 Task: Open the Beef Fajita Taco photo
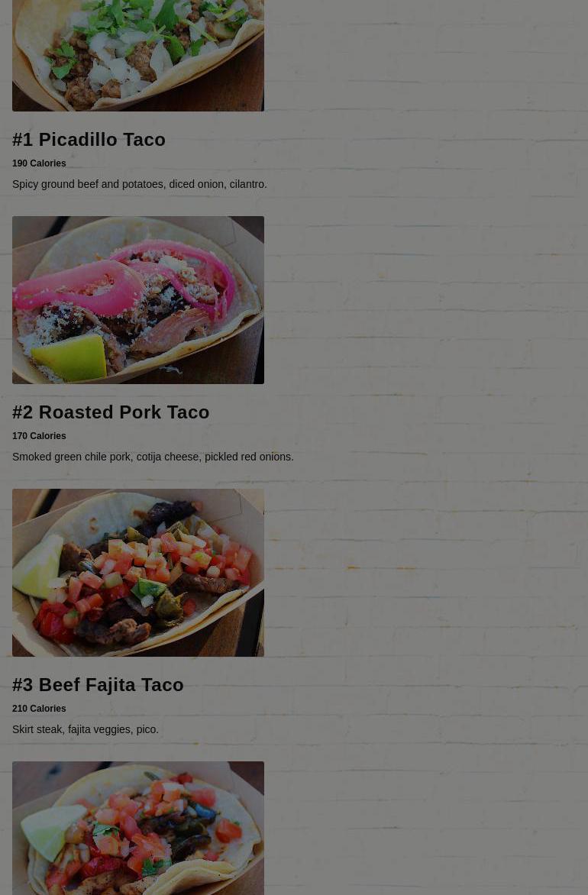click(138, 573)
